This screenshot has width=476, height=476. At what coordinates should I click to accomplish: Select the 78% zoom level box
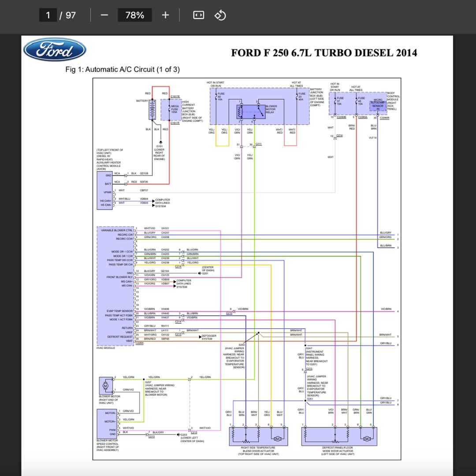coord(134,15)
